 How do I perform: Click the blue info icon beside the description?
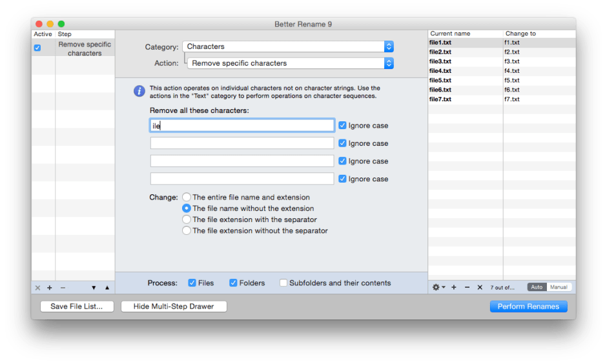coord(139,91)
